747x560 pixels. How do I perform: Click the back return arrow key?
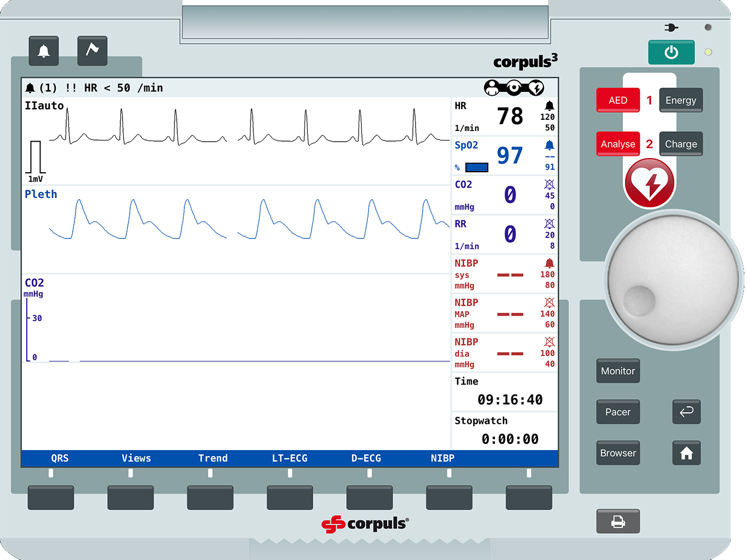(x=686, y=412)
